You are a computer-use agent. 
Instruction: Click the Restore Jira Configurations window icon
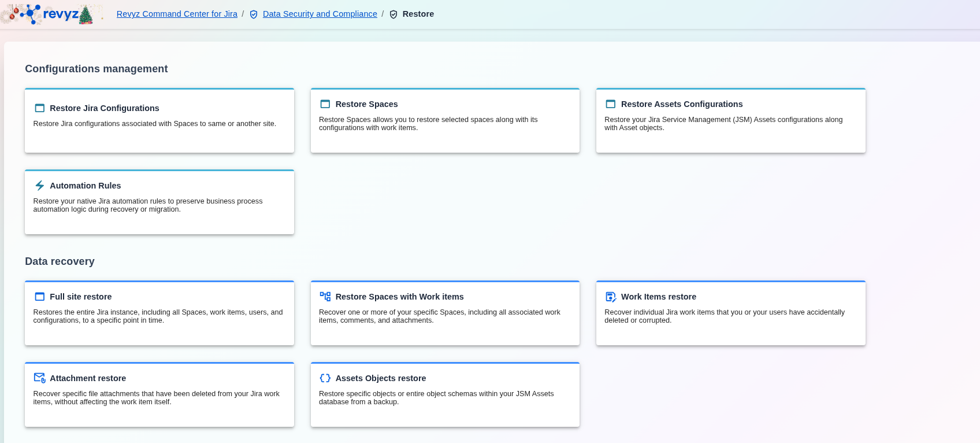[x=40, y=108]
